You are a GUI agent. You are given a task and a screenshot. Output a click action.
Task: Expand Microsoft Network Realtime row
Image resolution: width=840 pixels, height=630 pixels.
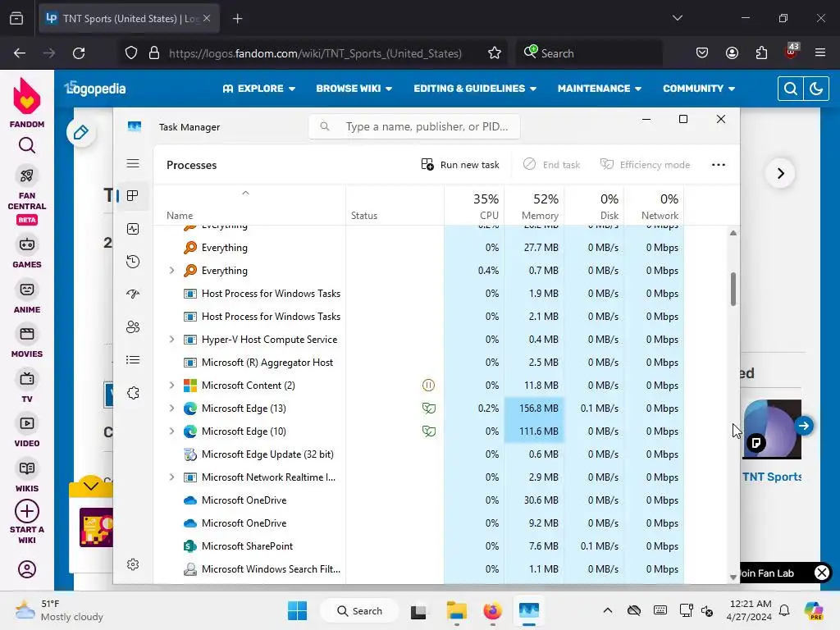point(171,477)
